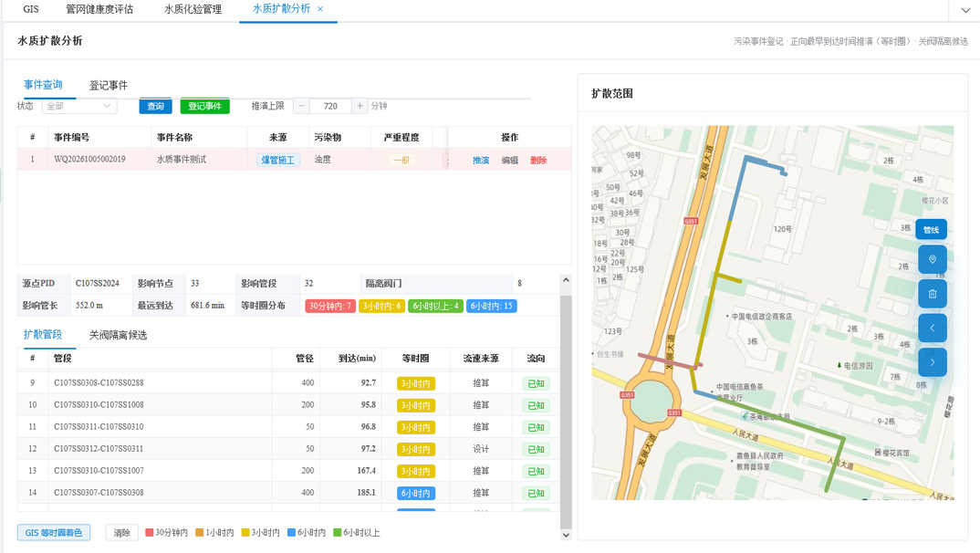The width and height of the screenshot is (980, 553).
Task: Click the 爆管施工 source tag
Action: (x=277, y=160)
